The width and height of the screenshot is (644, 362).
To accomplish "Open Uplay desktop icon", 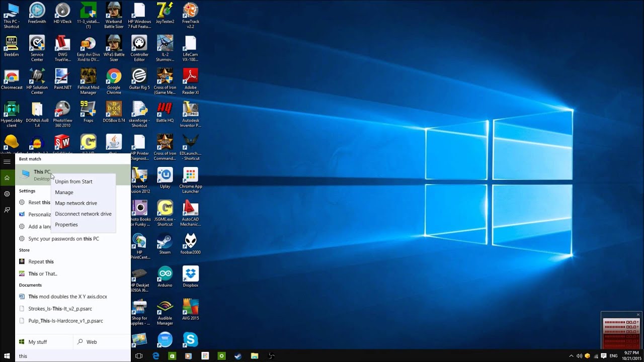I will point(165,178).
